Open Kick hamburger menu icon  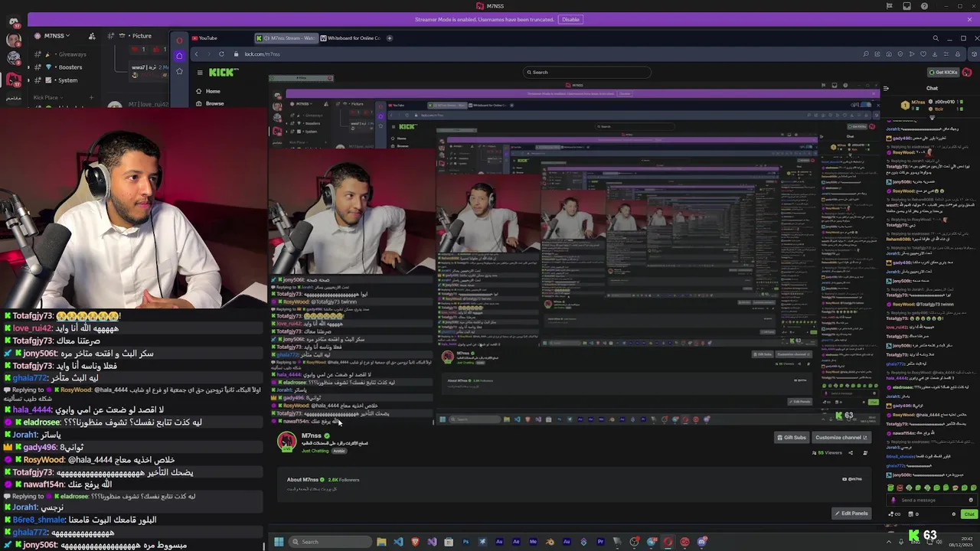pos(199,73)
